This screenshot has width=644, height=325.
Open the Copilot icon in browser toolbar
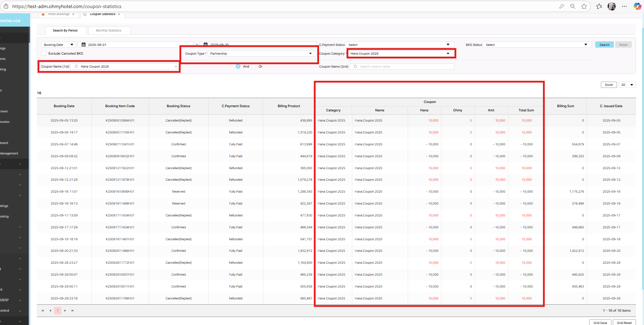click(637, 6)
